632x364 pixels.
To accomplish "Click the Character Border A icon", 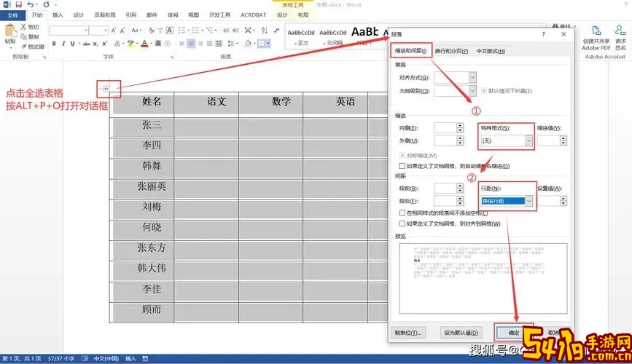I will (x=170, y=30).
